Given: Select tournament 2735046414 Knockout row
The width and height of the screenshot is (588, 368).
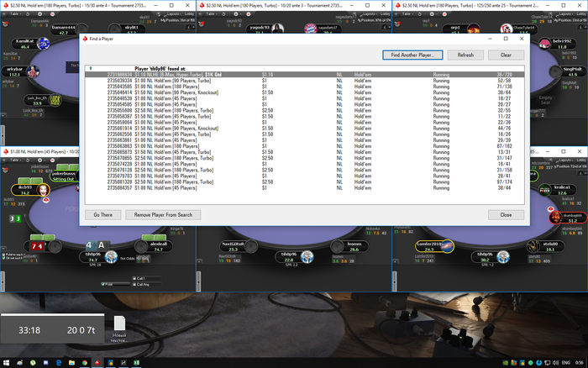Looking at the screenshot, I should coord(304,92).
